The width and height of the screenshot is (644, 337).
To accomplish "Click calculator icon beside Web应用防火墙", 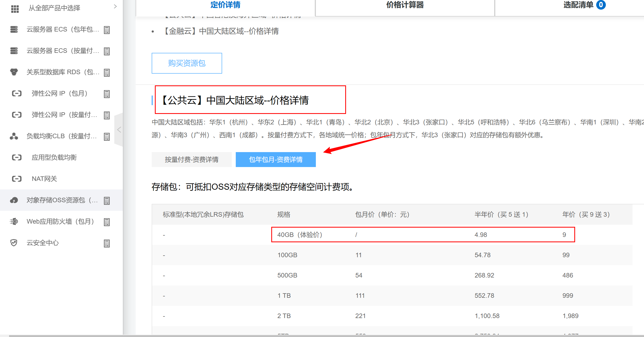I will tap(107, 222).
